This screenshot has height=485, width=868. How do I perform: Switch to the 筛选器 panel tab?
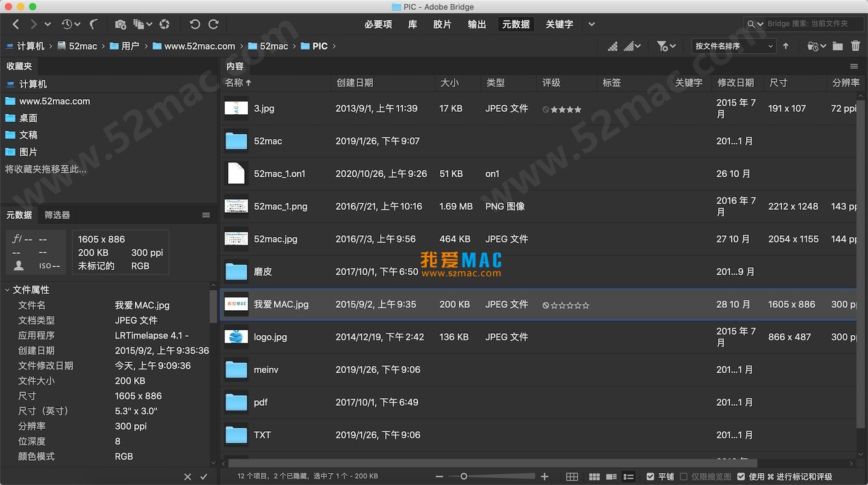click(x=57, y=215)
